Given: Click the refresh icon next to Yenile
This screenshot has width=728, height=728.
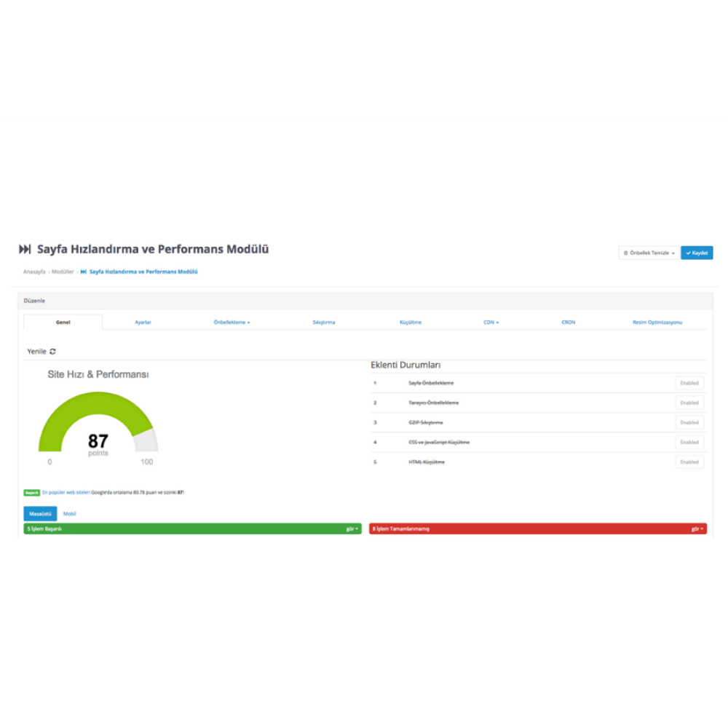Looking at the screenshot, I should tap(52, 352).
